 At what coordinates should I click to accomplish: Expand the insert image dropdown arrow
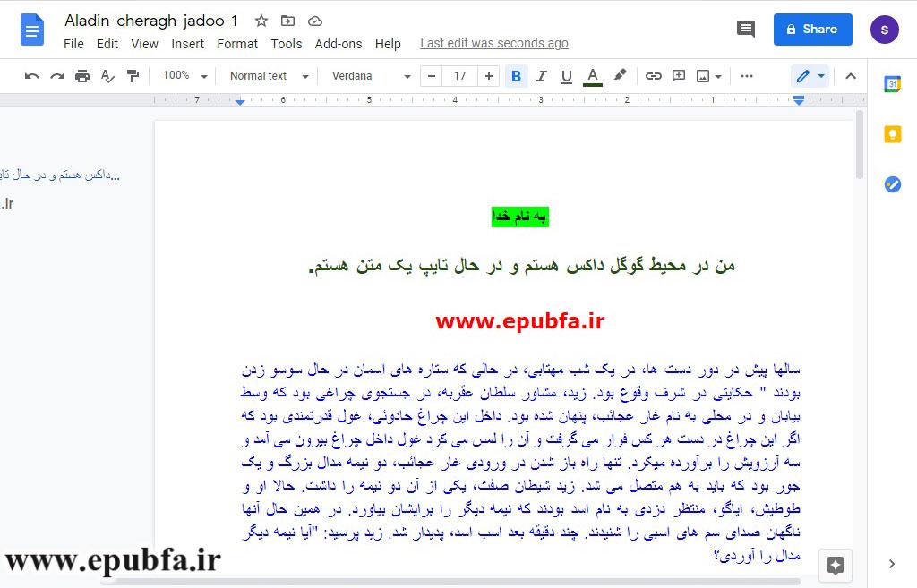pos(718,77)
